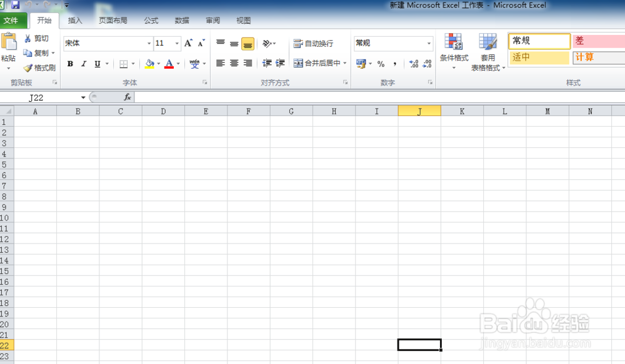Open the Number group dialog launcher
The height and width of the screenshot is (364, 625).
(430, 82)
